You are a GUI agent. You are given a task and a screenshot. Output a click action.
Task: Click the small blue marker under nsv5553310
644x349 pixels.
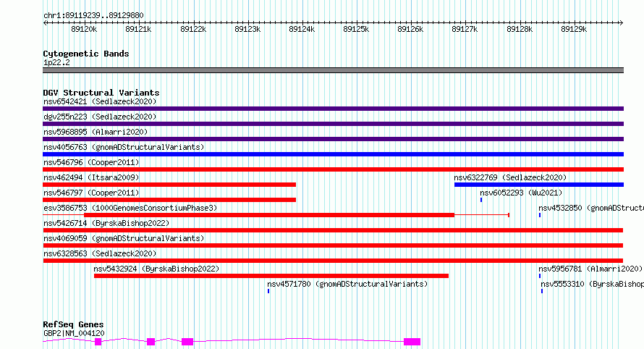click(542, 291)
